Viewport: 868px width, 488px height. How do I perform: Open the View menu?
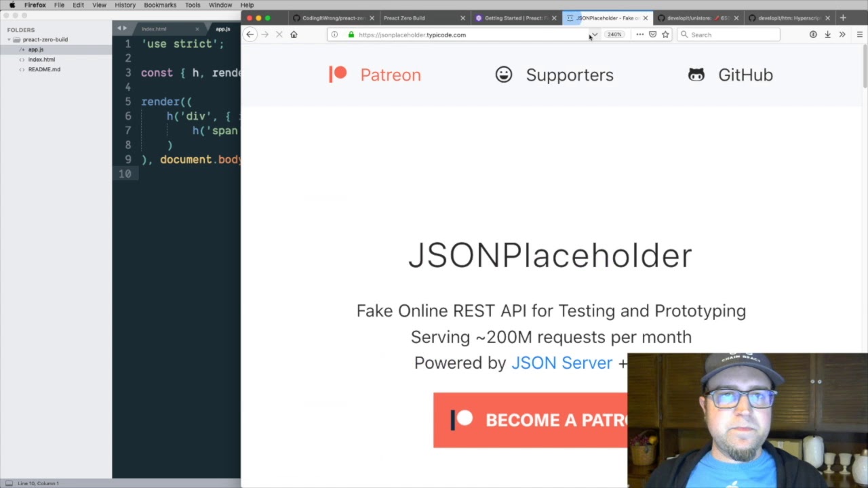99,5
